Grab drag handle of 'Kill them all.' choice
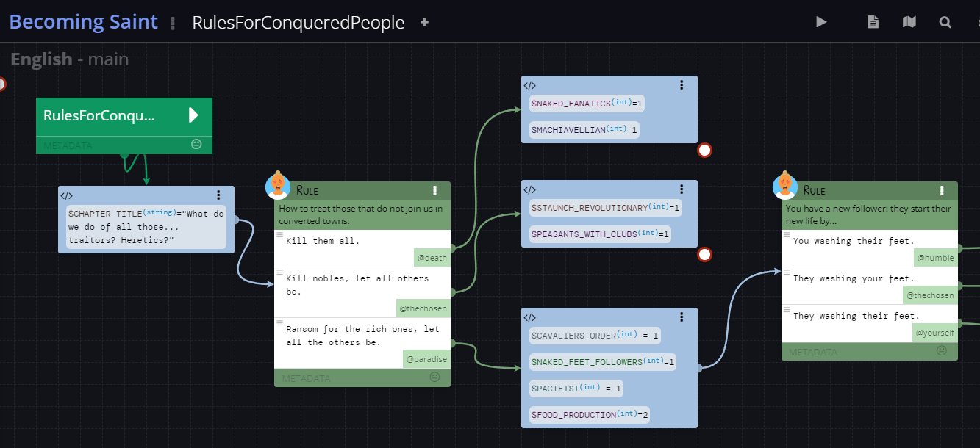 tap(279, 235)
